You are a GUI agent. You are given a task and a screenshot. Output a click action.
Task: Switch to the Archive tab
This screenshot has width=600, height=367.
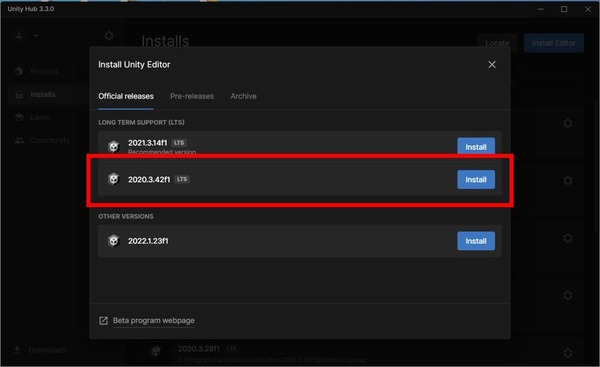(243, 96)
